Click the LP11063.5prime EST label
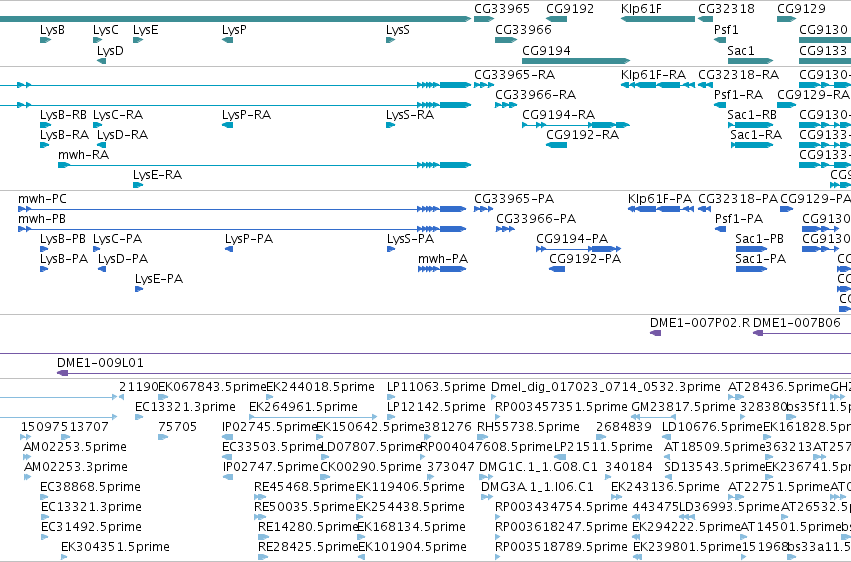Image resolution: width=851 pixels, height=562 pixels. click(436, 387)
